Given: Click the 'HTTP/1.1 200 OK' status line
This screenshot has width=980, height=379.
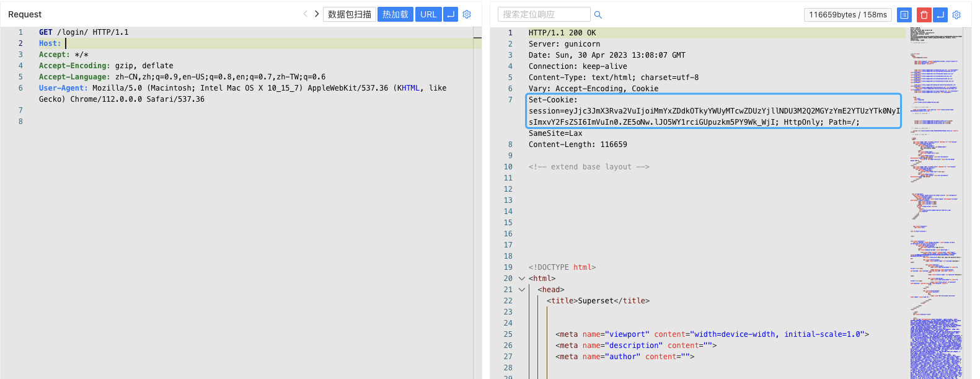Looking at the screenshot, I should tap(562, 33).
